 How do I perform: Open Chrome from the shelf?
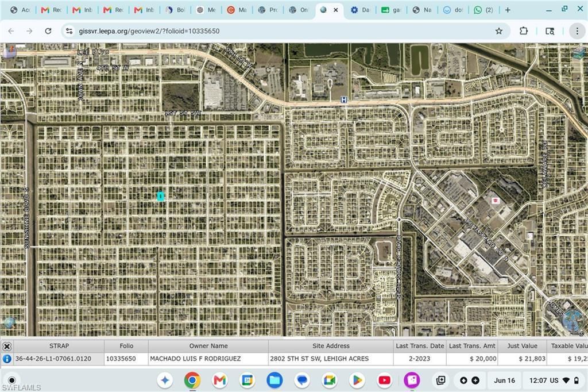point(192,381)
